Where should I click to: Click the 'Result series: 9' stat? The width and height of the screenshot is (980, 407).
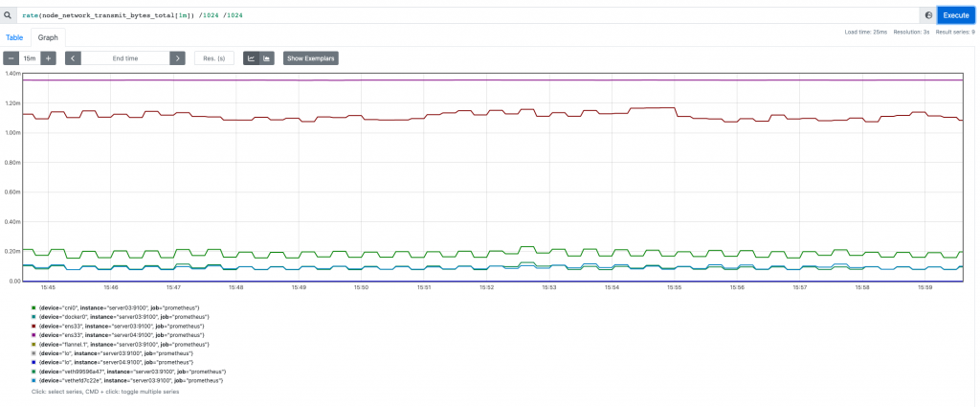coord(955,32)
